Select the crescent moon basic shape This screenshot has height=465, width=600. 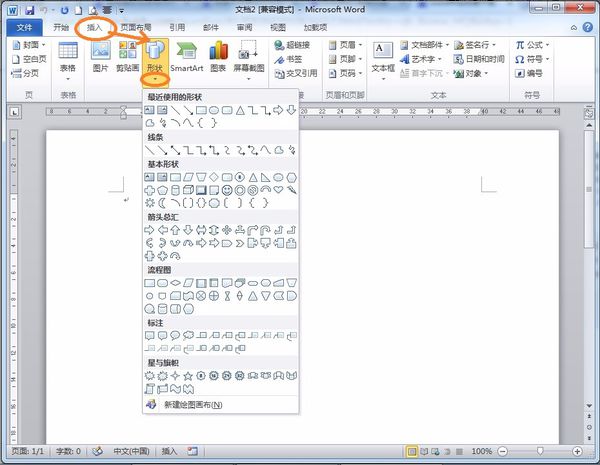click(162, 203)
